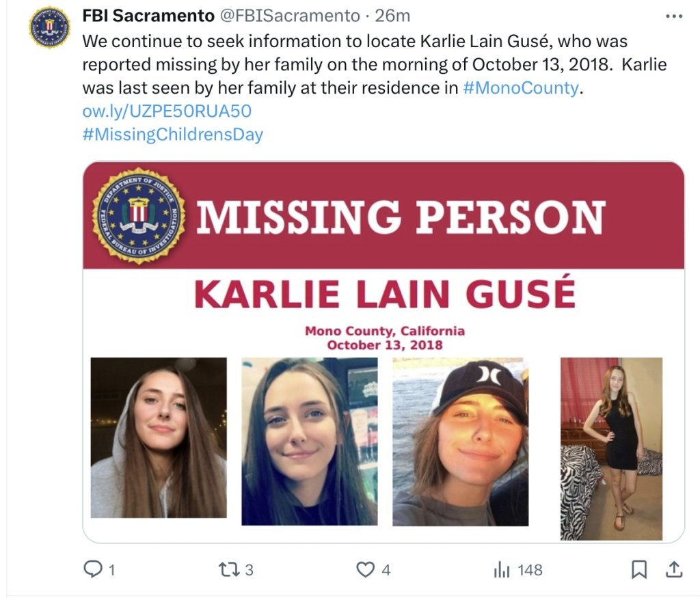This screenshot has width=700, height=598.
Task: Open the three-dot more options menu
Action: [674, 16]
